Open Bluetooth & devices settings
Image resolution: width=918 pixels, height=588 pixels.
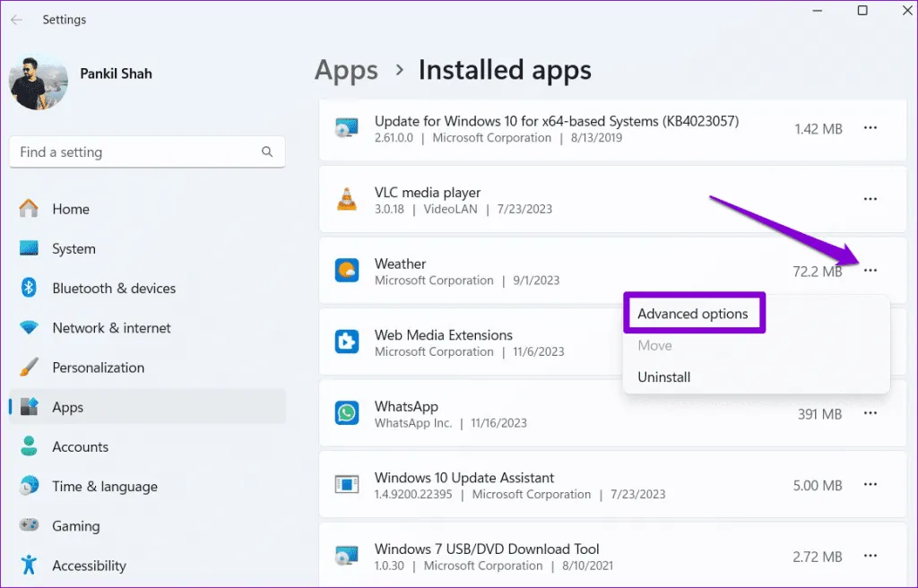point(114,289)
